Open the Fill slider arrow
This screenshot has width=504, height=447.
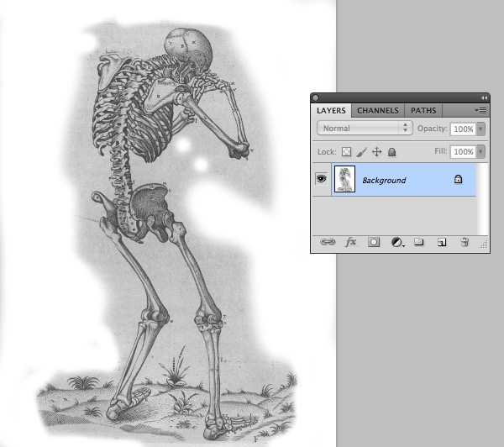coord(480,151)
